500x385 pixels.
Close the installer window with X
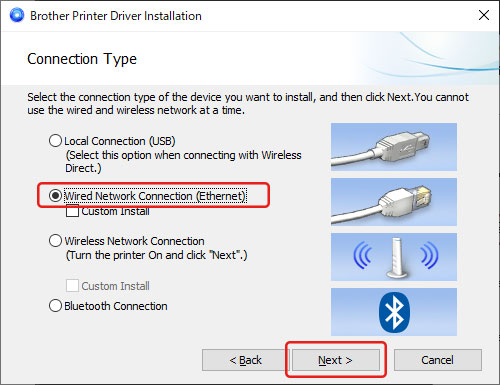[484, 15]
